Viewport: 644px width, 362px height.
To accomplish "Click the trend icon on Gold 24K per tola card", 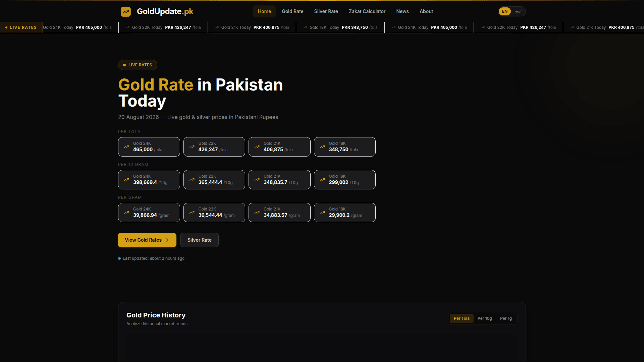I will point(126,147).
